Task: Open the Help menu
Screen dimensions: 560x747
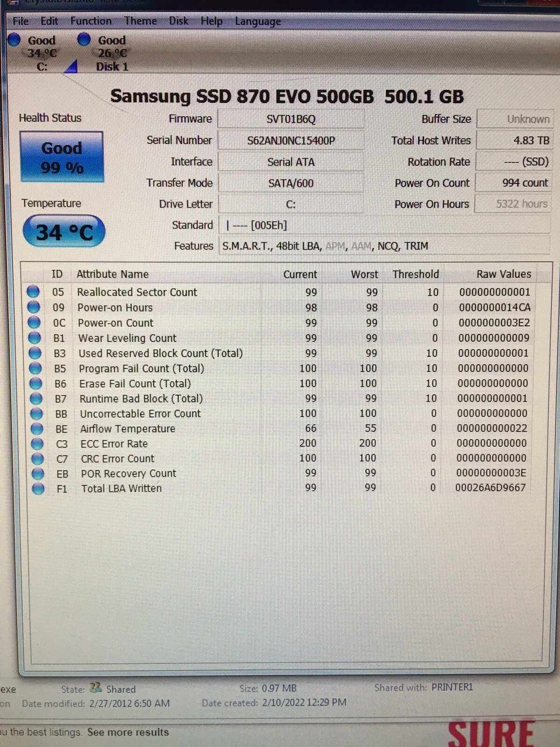Action: click(x=211, y=21)
